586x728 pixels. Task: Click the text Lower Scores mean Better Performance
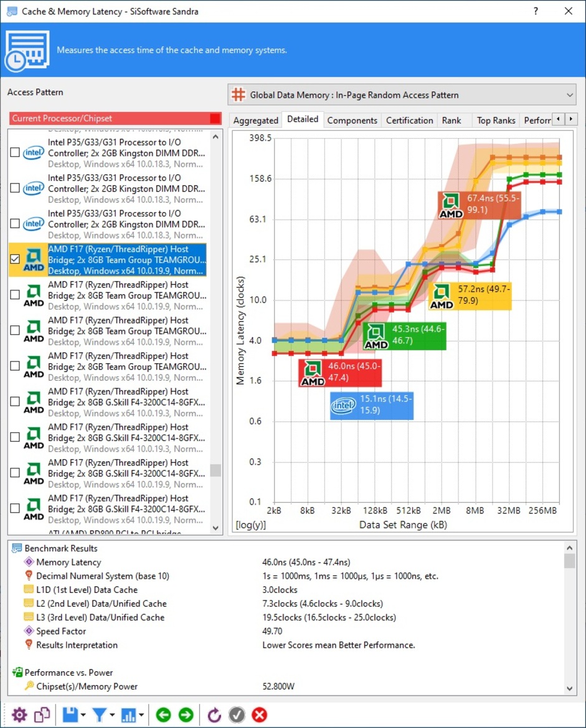(338, 645)
